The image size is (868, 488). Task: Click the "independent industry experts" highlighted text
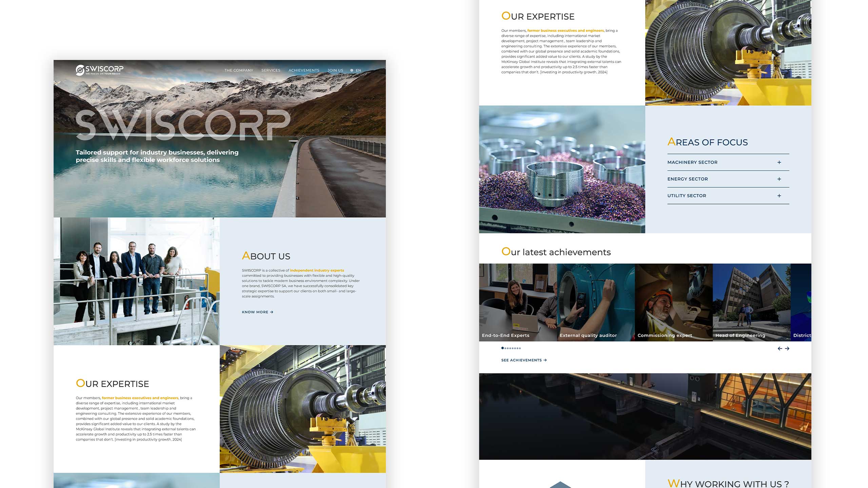click(317, 270)
